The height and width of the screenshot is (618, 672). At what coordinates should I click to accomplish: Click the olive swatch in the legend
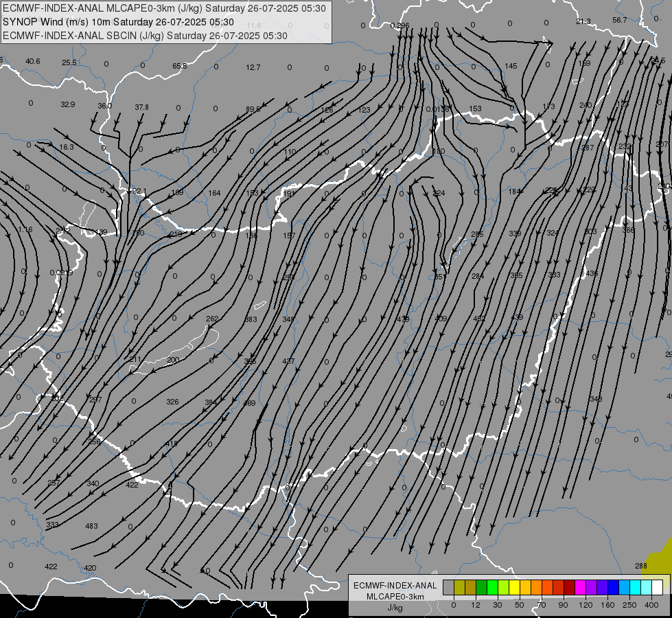pos(459,588)
